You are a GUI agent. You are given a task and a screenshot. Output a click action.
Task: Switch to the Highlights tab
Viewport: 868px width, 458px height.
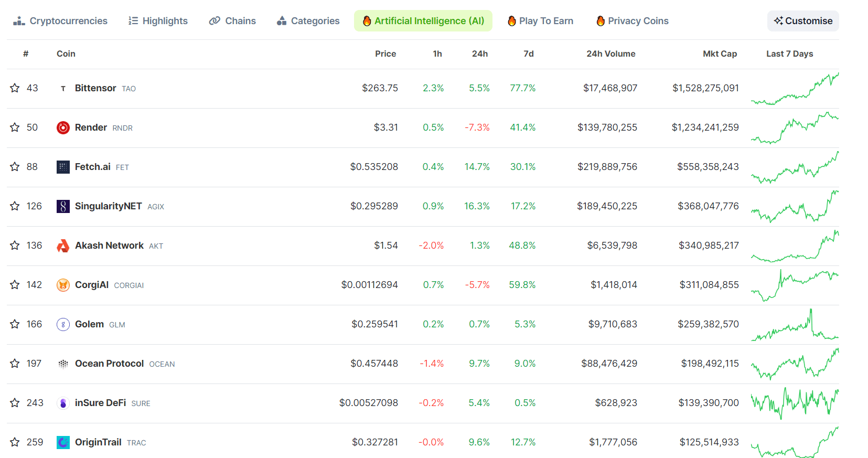158,21
